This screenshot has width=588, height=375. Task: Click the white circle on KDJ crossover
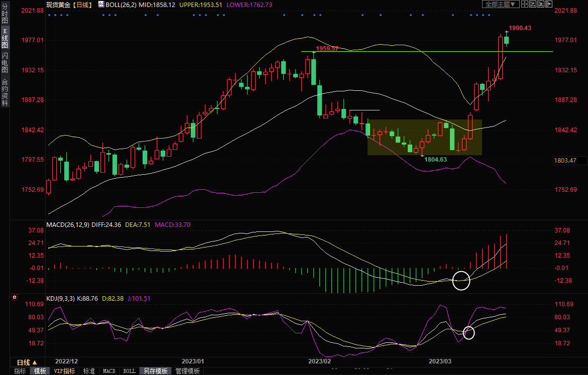tap(468, 332)
